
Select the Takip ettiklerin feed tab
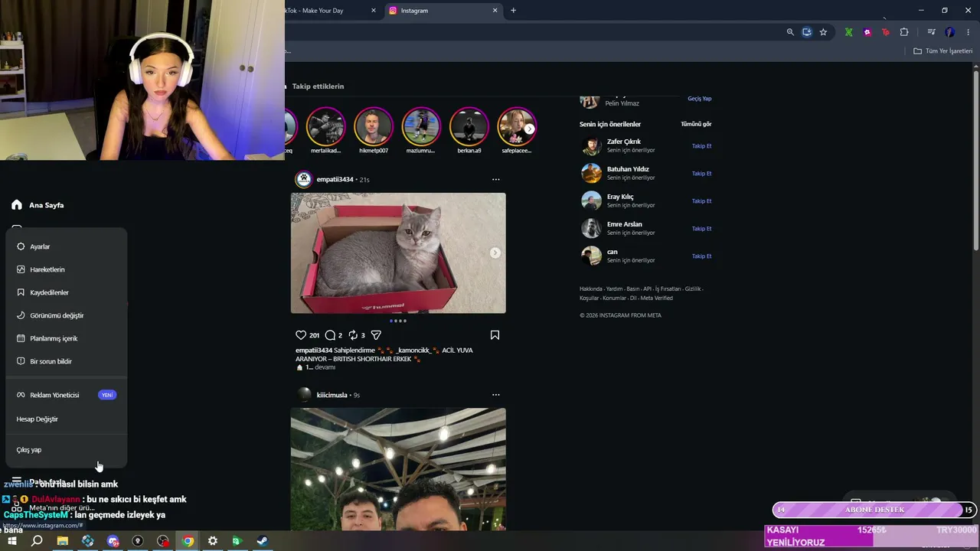[x=318, y=86]
